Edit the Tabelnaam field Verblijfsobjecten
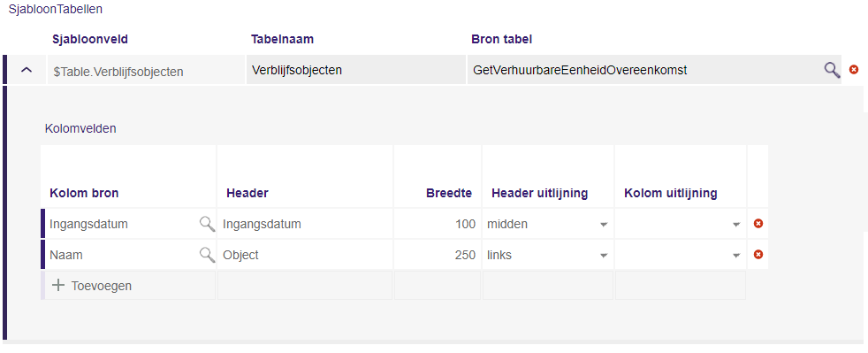This screenshot has height=353, width=868. pos(356,70)
